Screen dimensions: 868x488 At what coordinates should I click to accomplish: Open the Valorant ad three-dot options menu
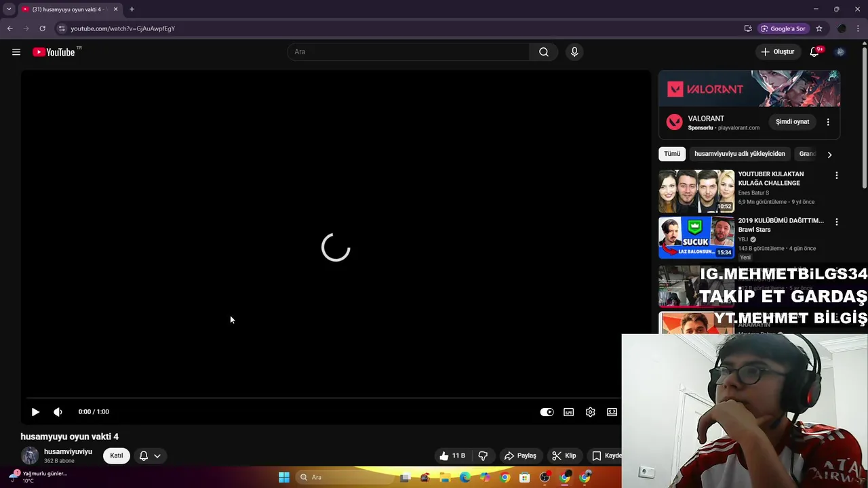point(828,122)
